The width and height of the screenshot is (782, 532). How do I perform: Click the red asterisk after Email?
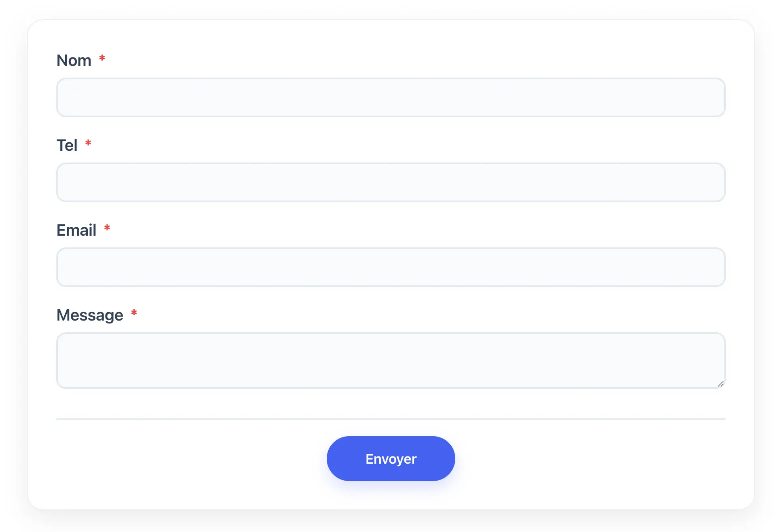click(107, 228)
